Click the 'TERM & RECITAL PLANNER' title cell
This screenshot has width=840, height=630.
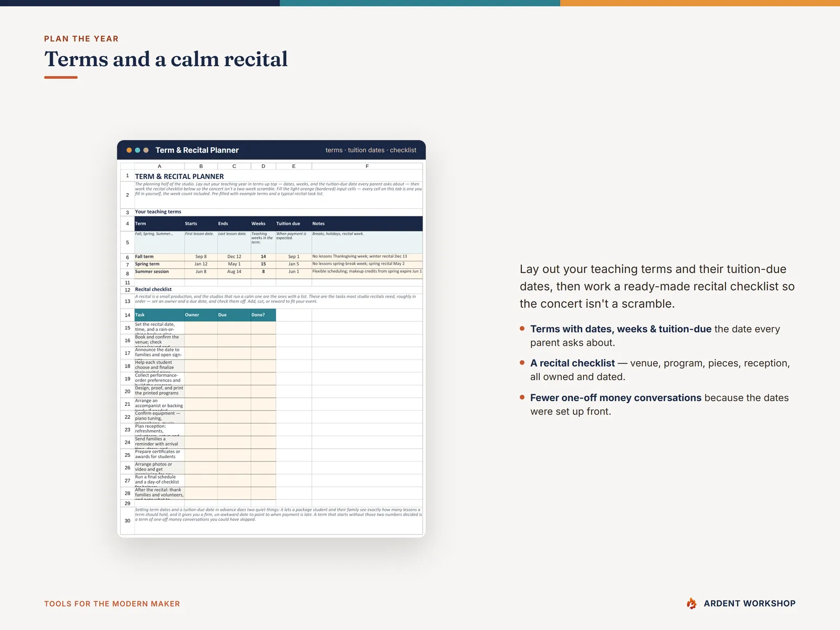click(x=180, y=176)
